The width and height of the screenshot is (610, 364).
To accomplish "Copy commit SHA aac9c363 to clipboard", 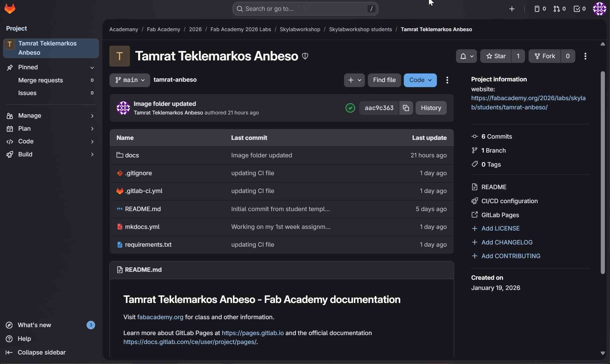I will coord(406,108).
